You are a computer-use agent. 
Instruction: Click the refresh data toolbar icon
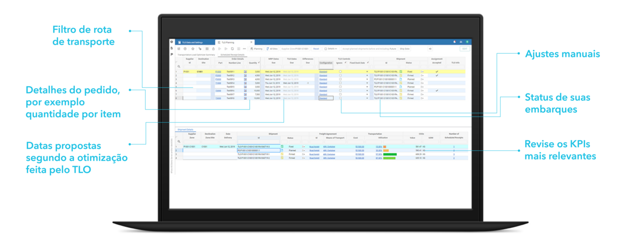coord(232,49)
